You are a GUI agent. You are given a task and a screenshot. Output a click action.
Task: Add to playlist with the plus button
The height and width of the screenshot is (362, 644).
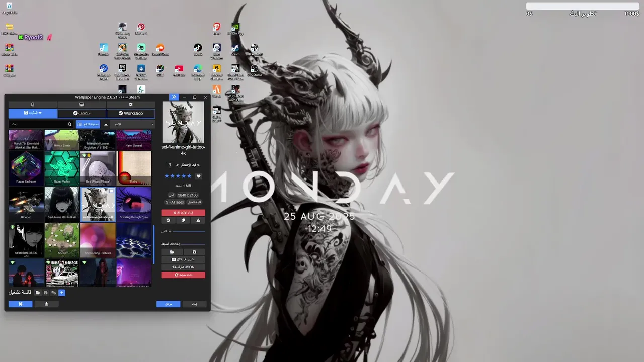[62, 293]
